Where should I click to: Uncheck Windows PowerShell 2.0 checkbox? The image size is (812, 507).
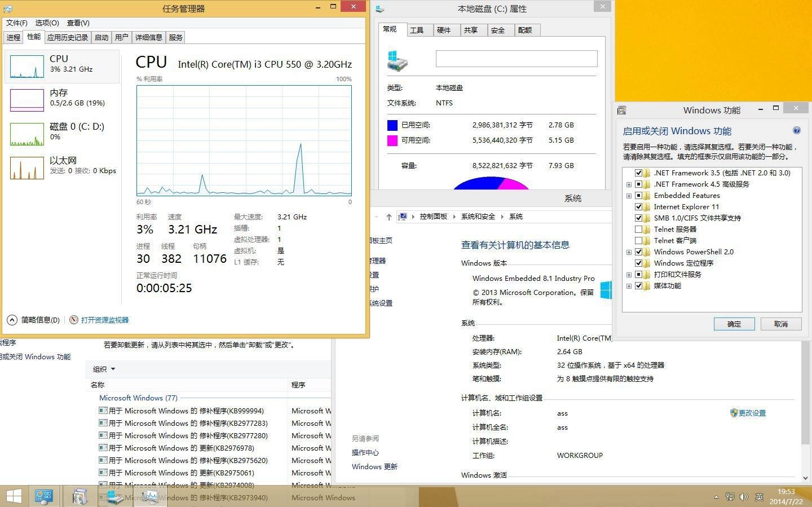[639, 252]
